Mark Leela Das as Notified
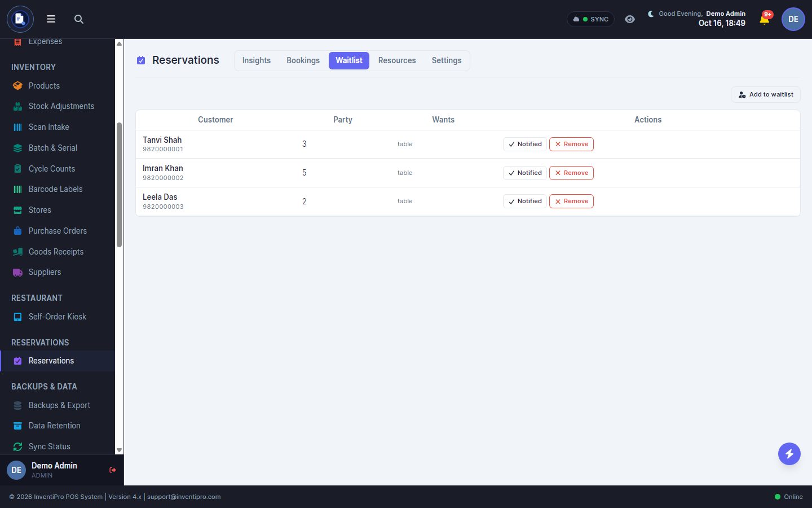 (x=525, y=201)
